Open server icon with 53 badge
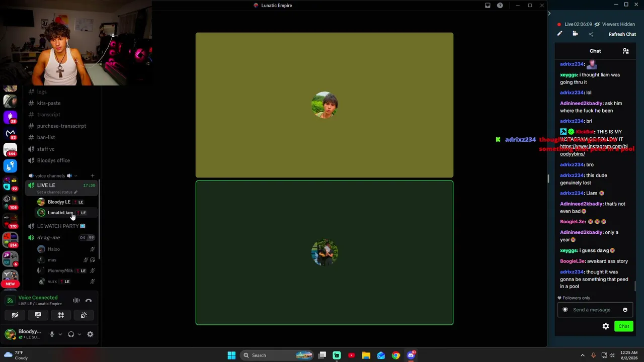Image resolution: width=644 pixels, height=362 pixels. 10,134
